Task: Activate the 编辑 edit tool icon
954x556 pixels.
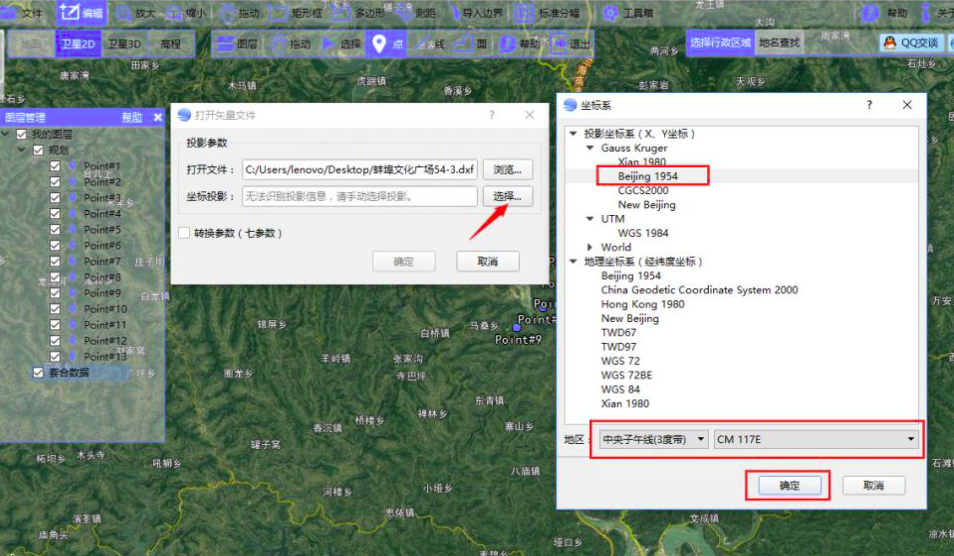Action: click(x=69, y=12)
